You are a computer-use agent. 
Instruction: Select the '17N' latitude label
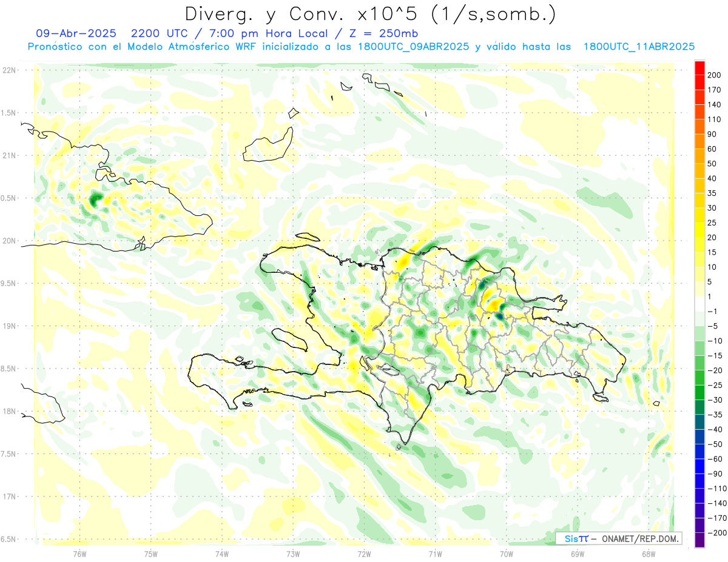click(8, 497)
